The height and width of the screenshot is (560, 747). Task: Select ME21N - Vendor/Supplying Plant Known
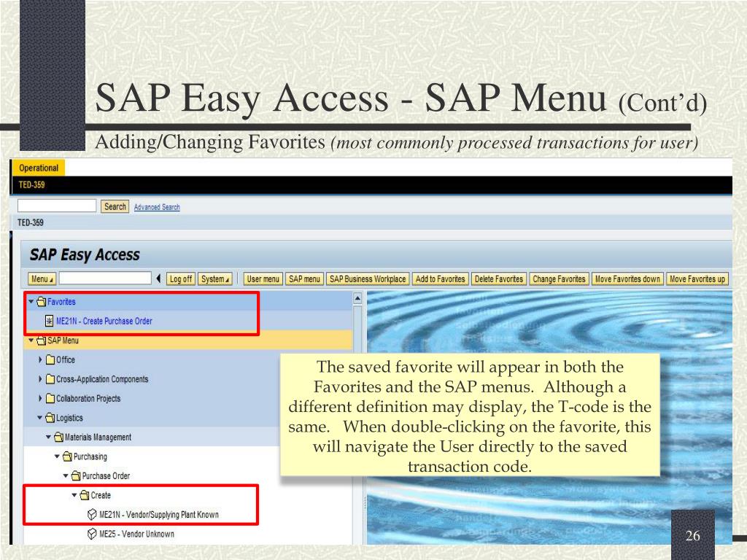pyautogui.click(x=158, y=515)
